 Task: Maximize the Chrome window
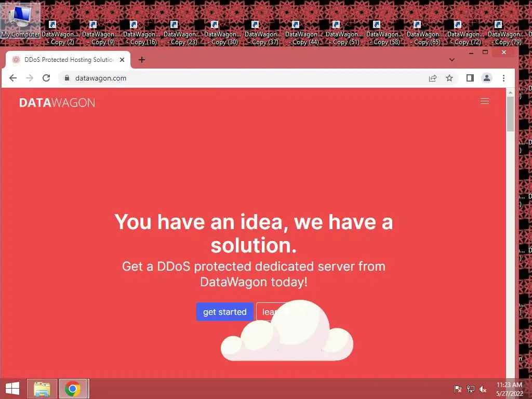485,52
